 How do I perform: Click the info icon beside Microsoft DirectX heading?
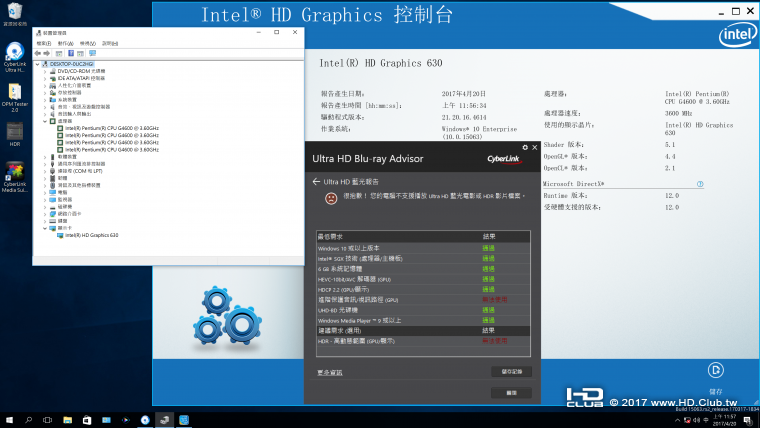coord(700,184)
